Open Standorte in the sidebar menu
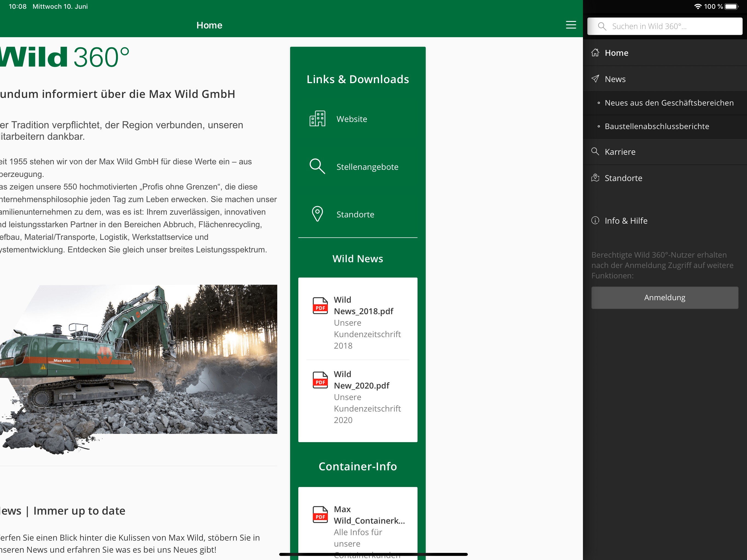 [665, 178]
